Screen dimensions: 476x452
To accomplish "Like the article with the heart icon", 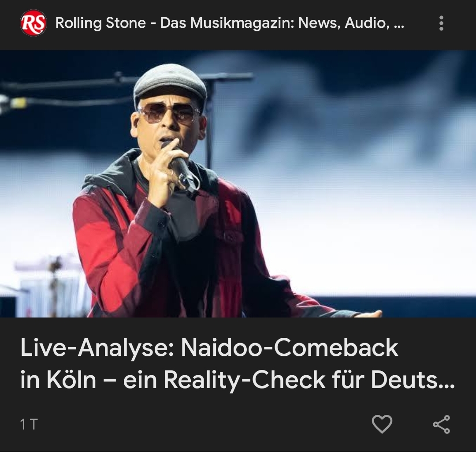I will [x=382, y=424].
